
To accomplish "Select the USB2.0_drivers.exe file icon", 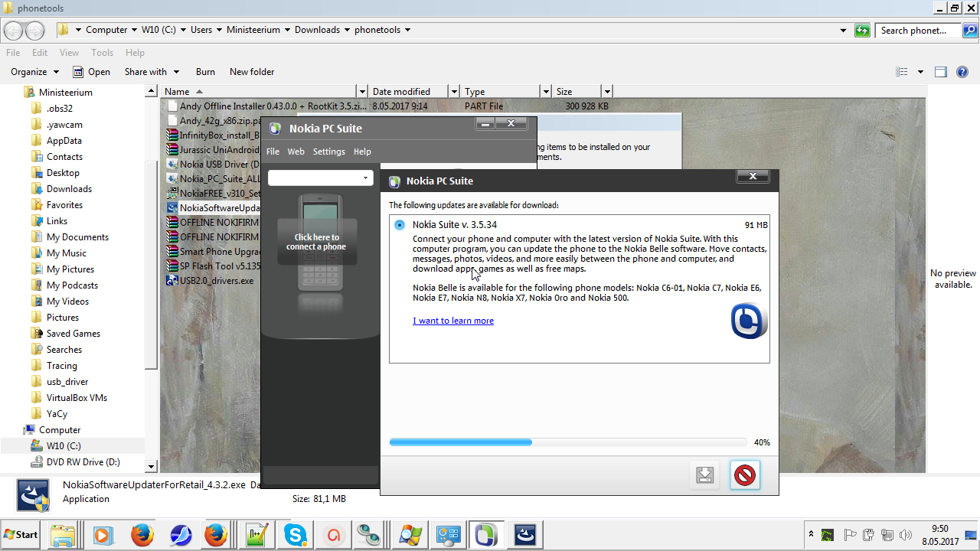I will pyautogui.click(x=172, y=281).
